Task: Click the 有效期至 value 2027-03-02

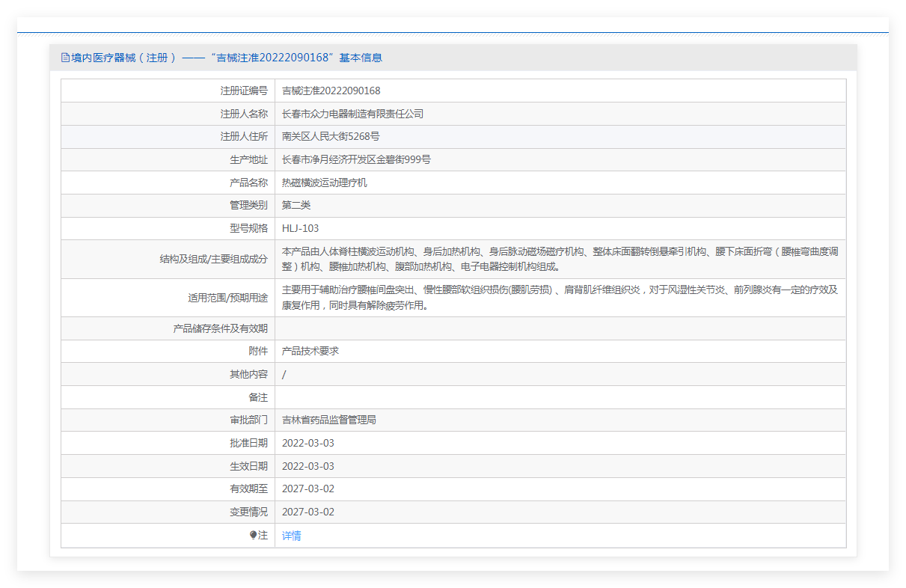Action: coord(307,489)
